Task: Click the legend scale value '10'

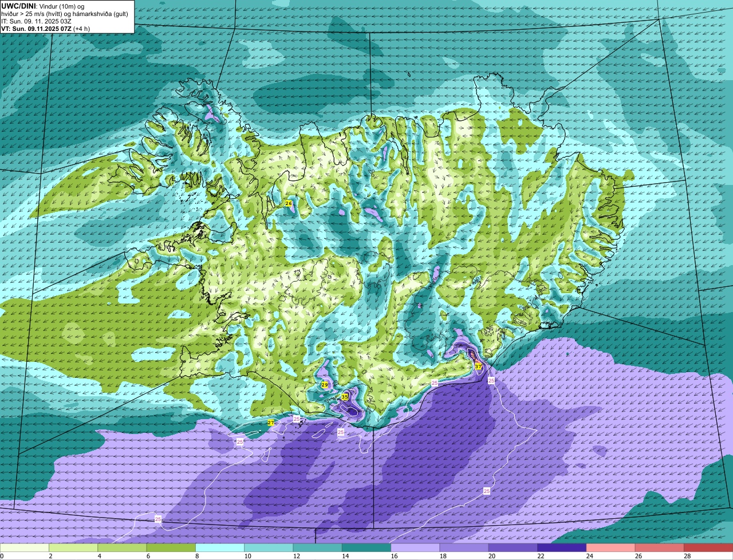Action: pyautogui.click(x=247, y=556)
